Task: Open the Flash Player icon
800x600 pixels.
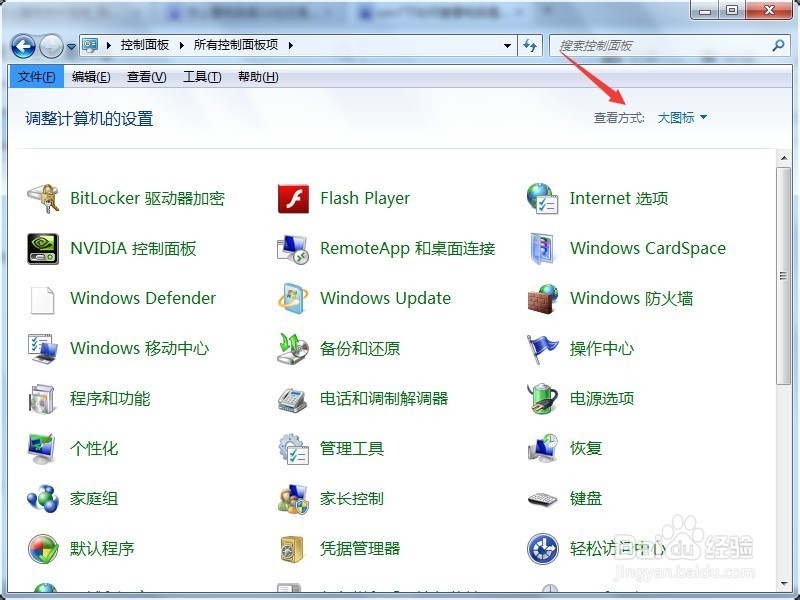Action: click(293, 198)
